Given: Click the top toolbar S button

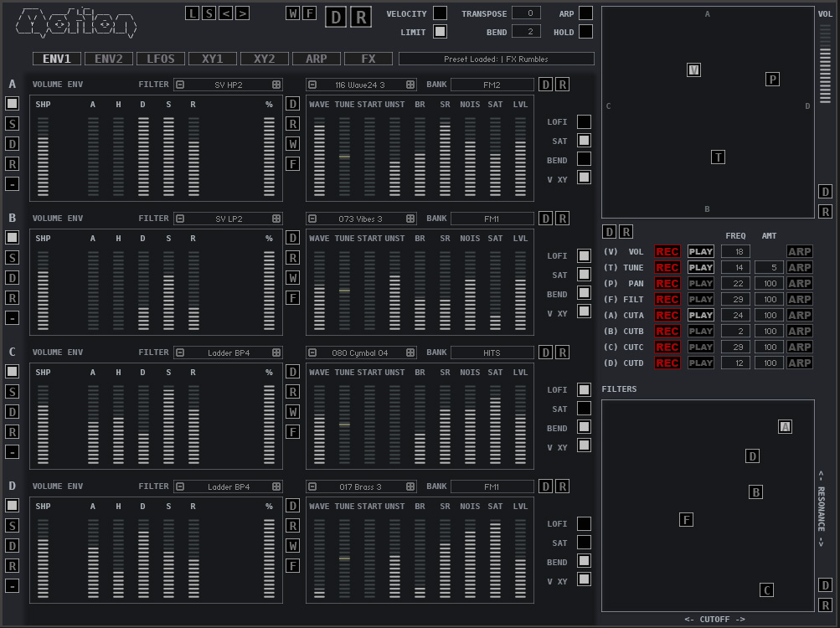Looking at the screenshot, I should click(209, 13).
